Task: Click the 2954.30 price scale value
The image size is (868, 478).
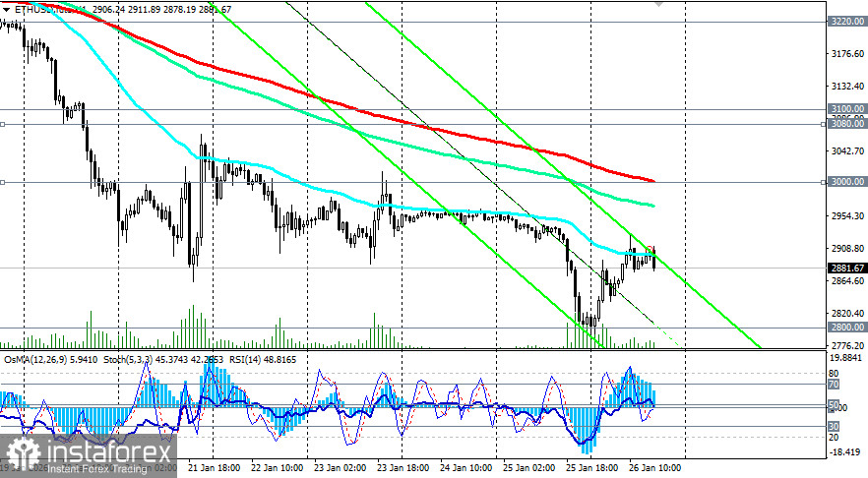Action: click(847, 215)
